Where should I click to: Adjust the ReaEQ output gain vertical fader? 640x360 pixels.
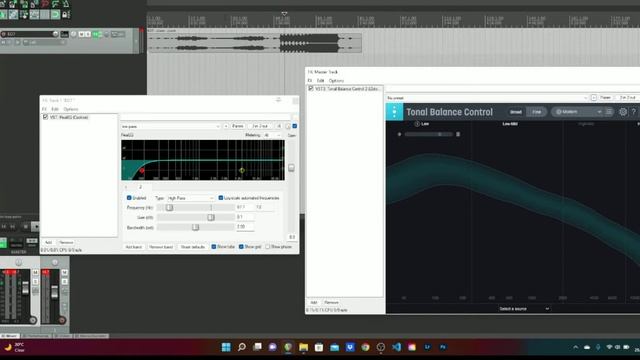(291, 168)
